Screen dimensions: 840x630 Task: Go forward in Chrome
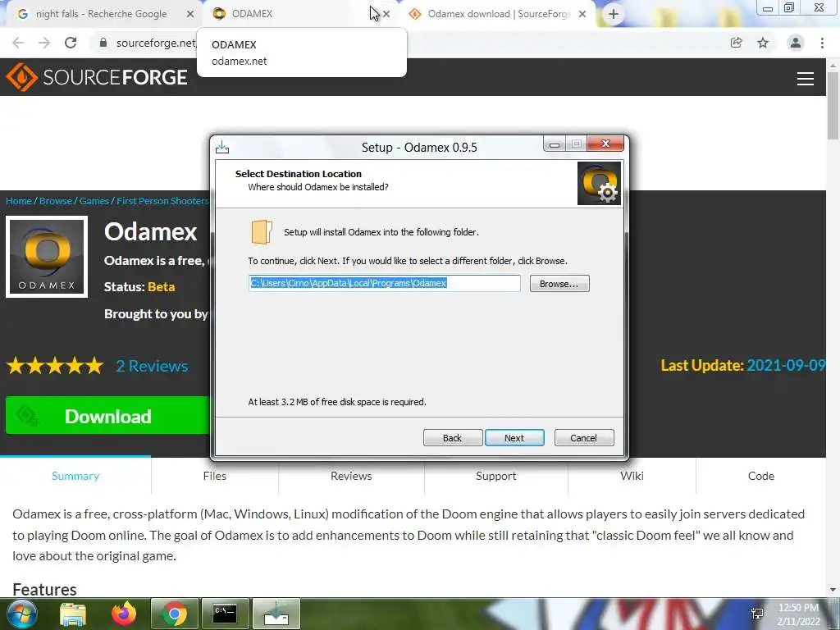(x=44, y=43)
